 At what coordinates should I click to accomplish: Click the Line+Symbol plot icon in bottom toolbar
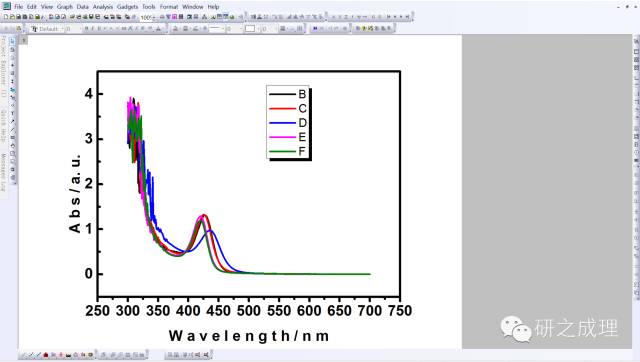coord(38,355)
